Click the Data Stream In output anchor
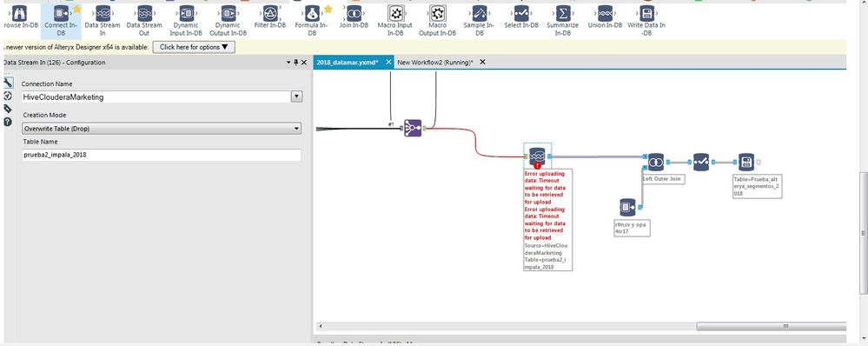Viewport: 868px width, 346px height. point(549,156)
